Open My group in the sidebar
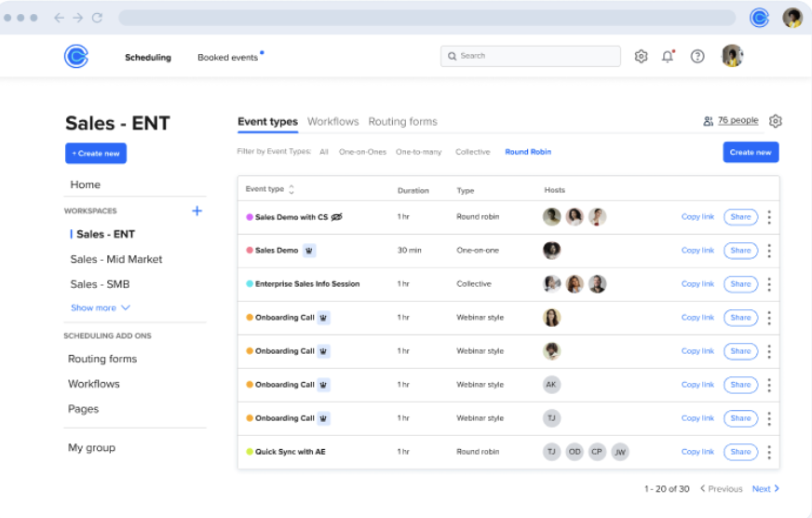 (91, 447)
